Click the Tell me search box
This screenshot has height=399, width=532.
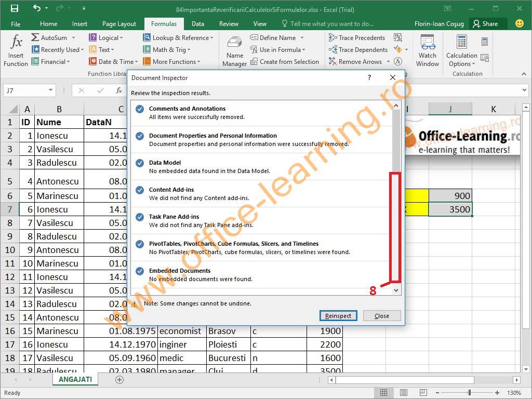(328, 24)
